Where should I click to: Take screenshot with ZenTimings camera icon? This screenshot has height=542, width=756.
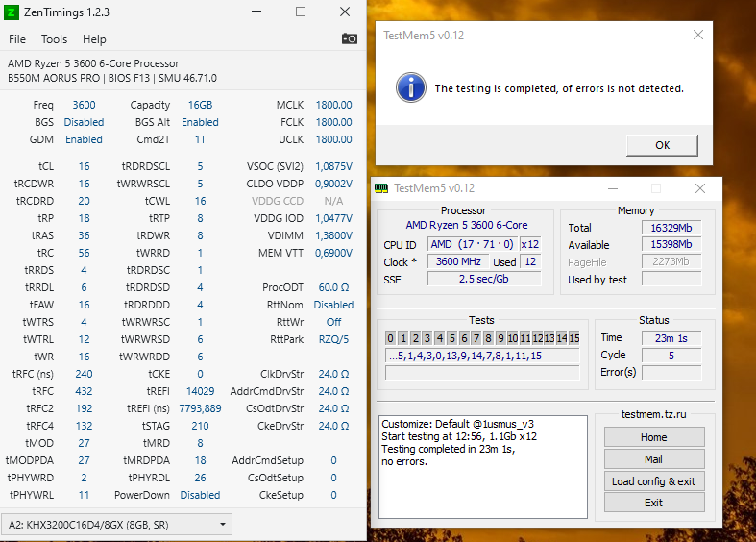[x=350, y=38]
